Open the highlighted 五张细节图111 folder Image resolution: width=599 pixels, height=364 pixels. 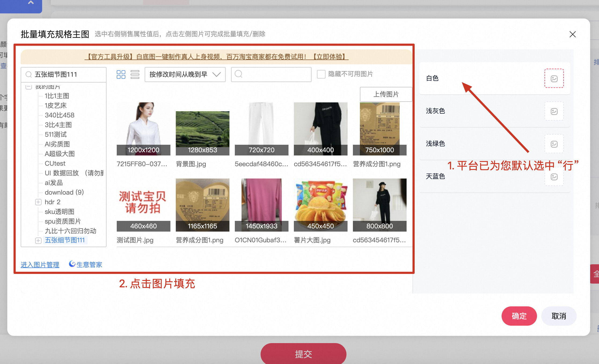[65, 240]
